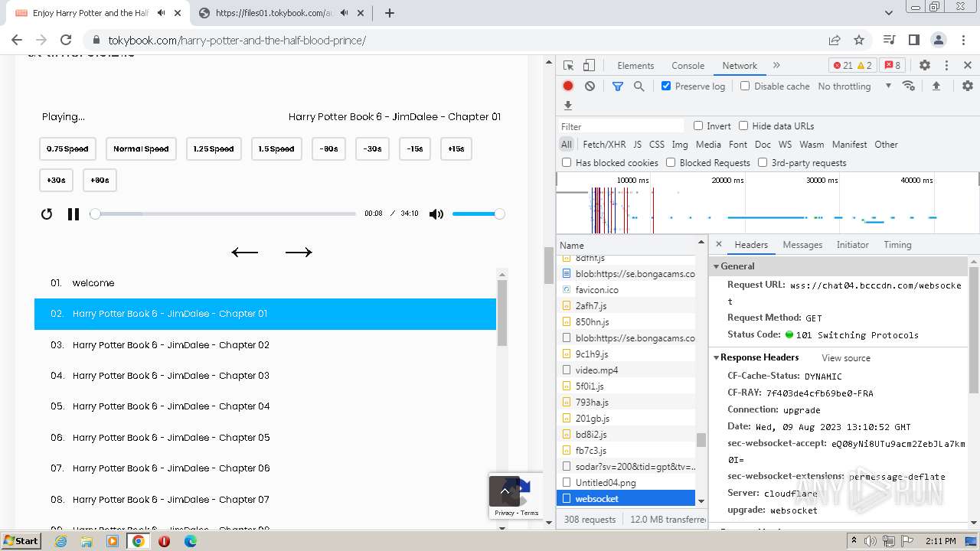
Task: Check Has blocked cookies
Action: (567, 162)
